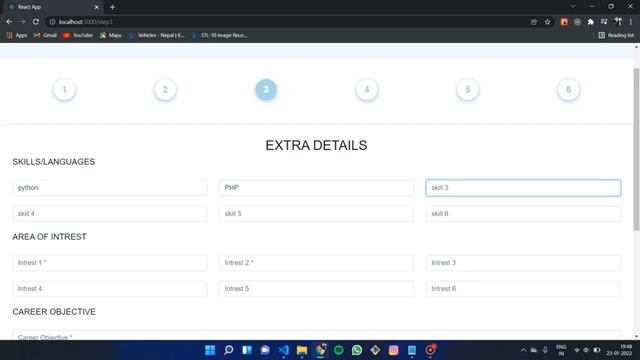Jump to step 2 in the stepper

(x=165, y=89)
